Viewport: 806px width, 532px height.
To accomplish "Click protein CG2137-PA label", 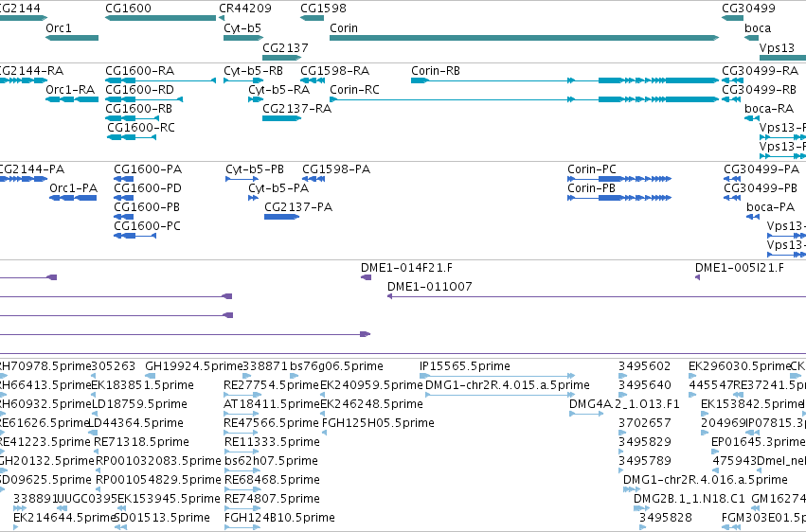I will [298, 207].
